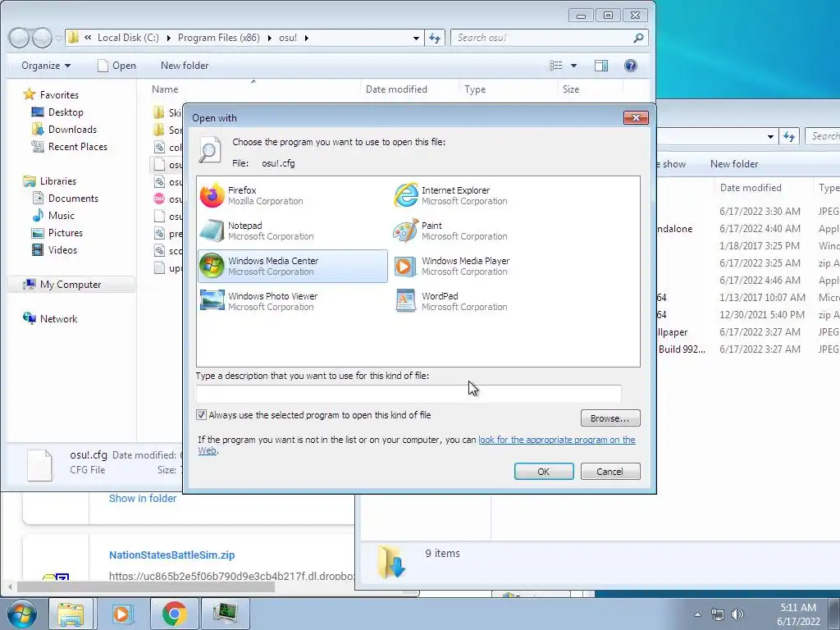
Task: Click the Back navigation button in osu! window
Action: point(20,38)
